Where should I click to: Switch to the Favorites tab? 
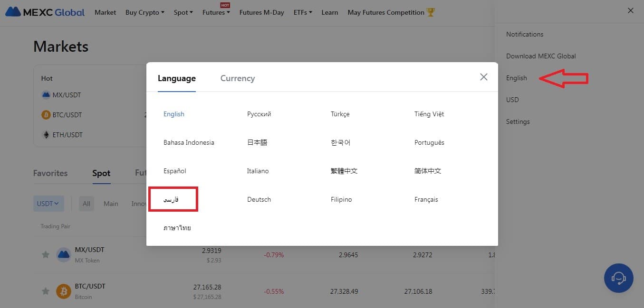[50, 173]
